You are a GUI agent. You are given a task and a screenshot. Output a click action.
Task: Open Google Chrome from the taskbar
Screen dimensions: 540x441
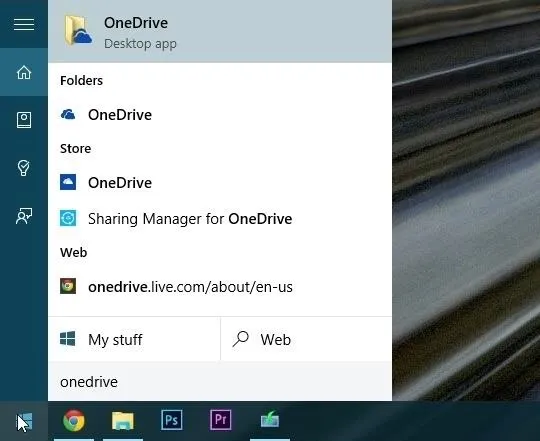[74, 421]
